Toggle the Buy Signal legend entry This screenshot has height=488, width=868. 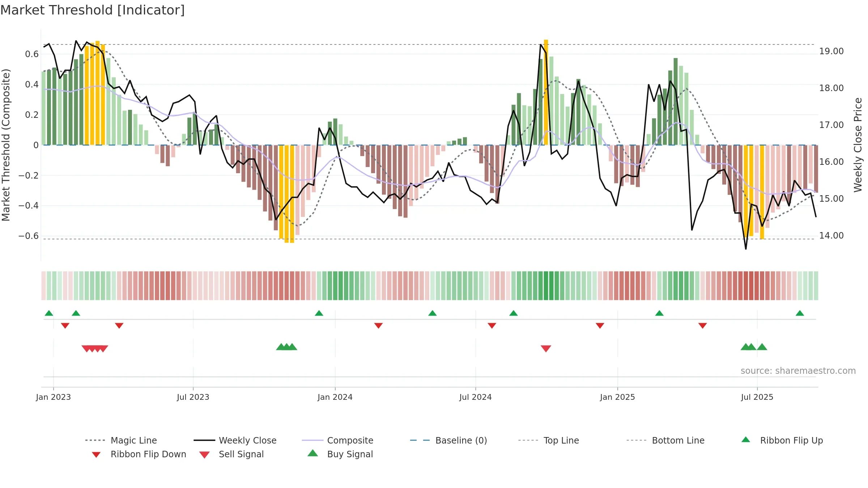coord(340,454)
